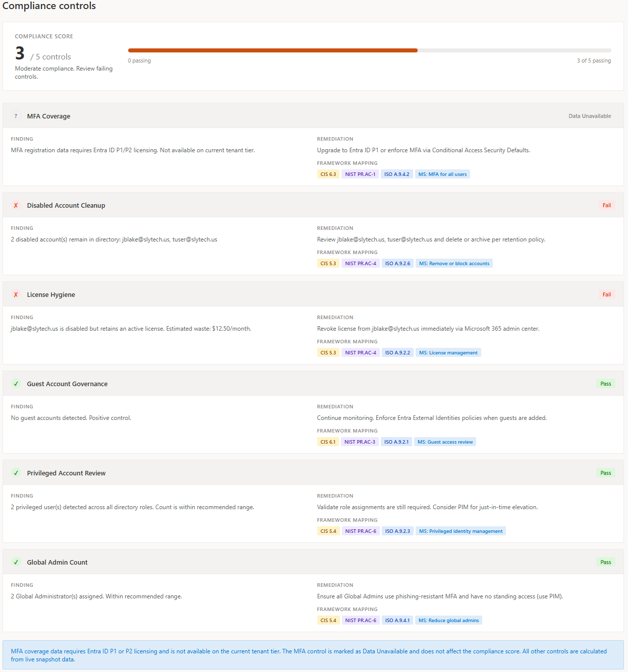
Task: Select the ISO A.9.2.2 framework tag
Action: pyautogui.click(x=397, y=352)
